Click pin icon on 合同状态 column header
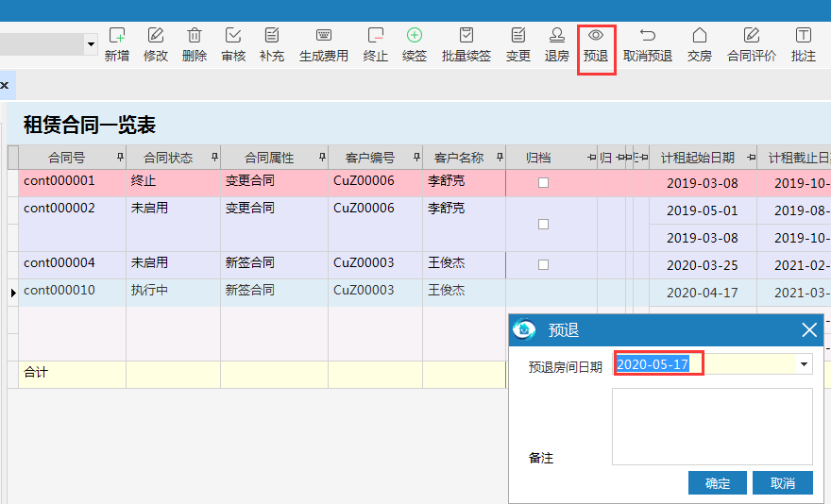831x504 pixels. (x=214, y=157)
